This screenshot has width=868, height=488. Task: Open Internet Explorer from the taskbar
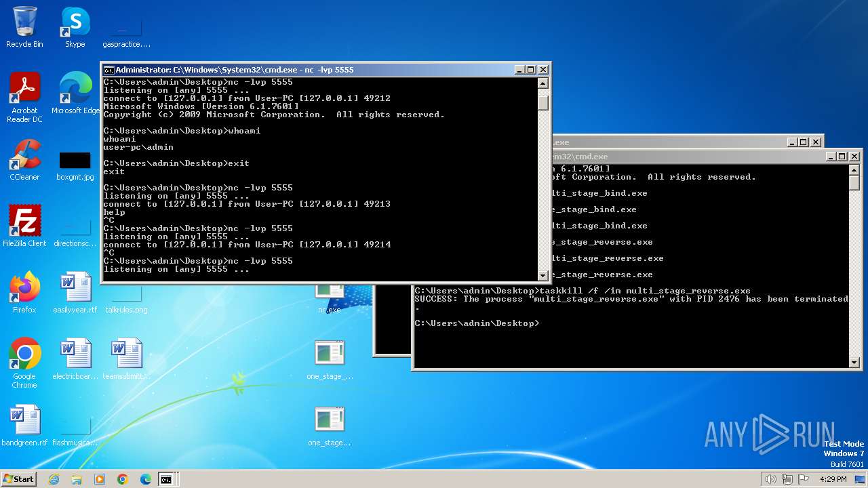(x=54, y=479)
